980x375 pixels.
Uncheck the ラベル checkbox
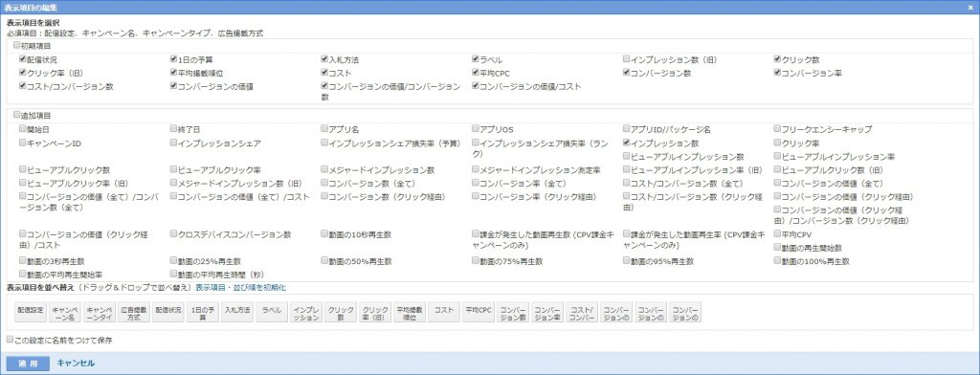476,59
